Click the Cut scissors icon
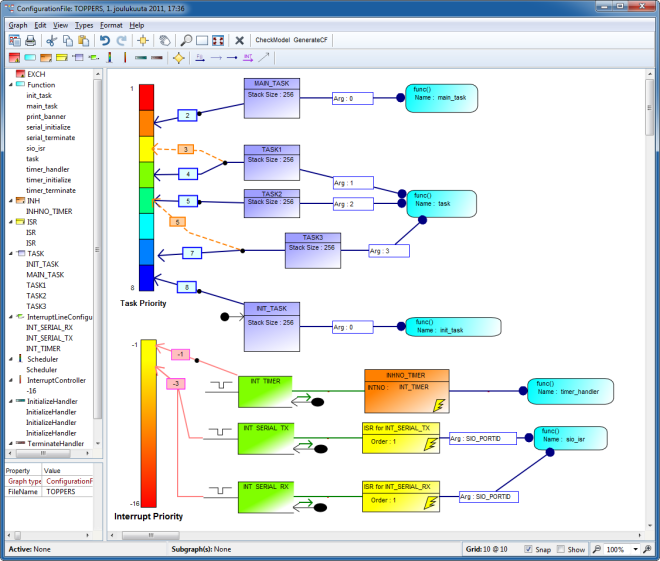 50,40
